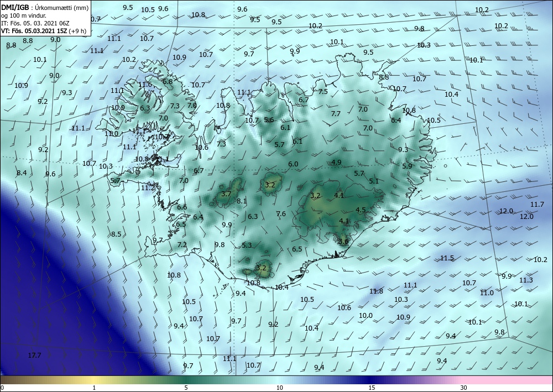Image resolution: width=553 pixels, height=392 pixels.
Task: Select the 'VT: Fös. 05.03.2021 15Z (+9 h)' line
Action: click(43, 30)
